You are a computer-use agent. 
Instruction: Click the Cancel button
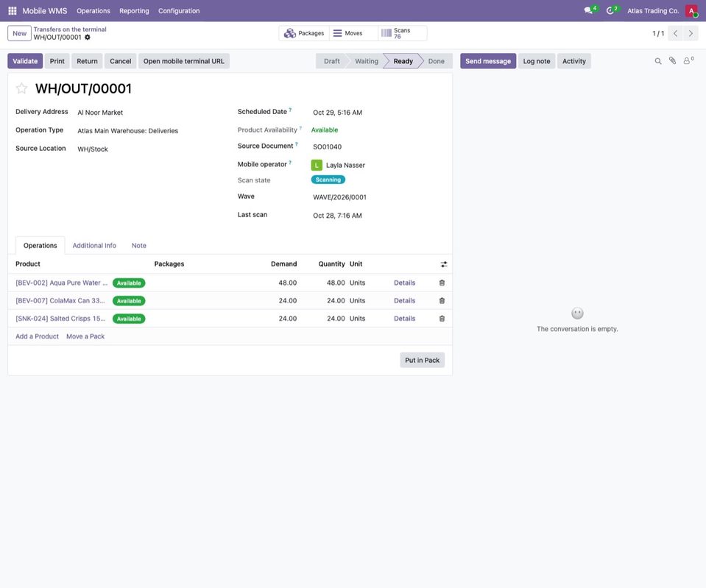[x=121, y=61]
